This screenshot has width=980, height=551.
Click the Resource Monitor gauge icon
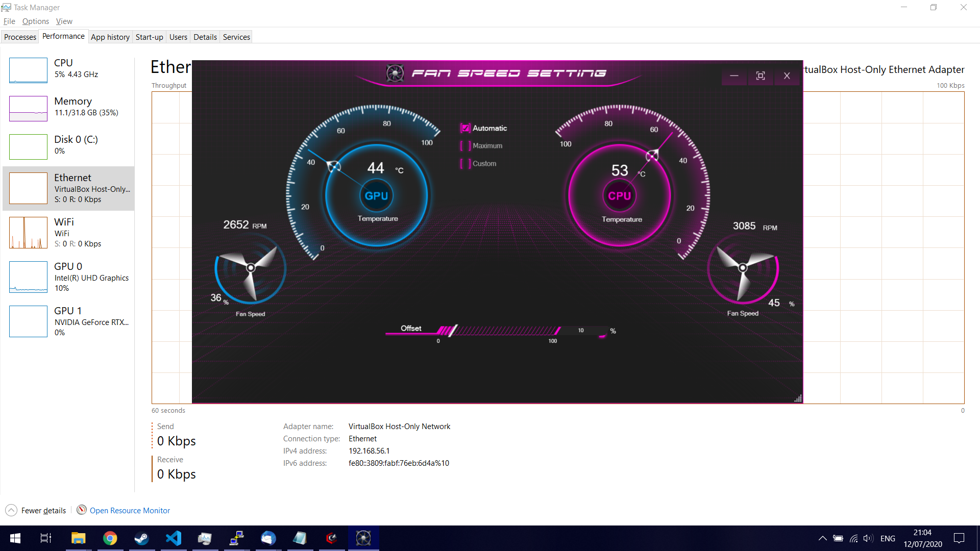pos(82,510)
